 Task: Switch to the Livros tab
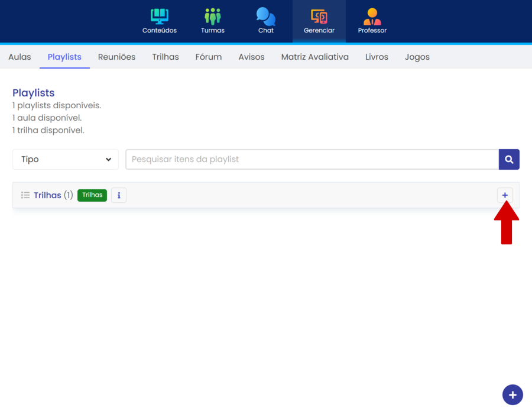point(377,57)
